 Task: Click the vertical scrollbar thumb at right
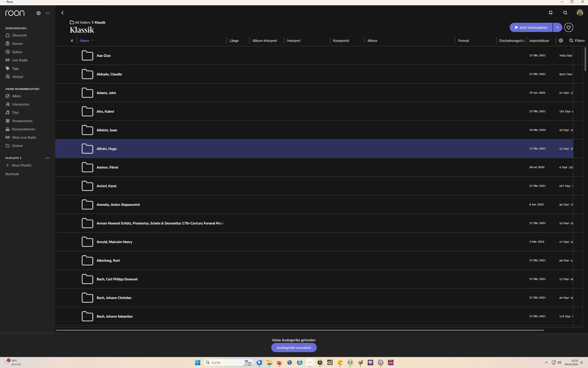(585, 59)
